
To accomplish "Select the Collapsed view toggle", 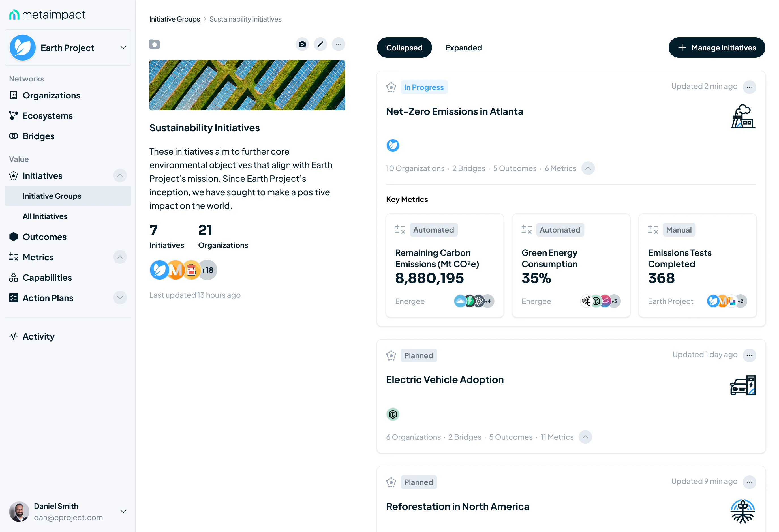I will tap(404, 48).
